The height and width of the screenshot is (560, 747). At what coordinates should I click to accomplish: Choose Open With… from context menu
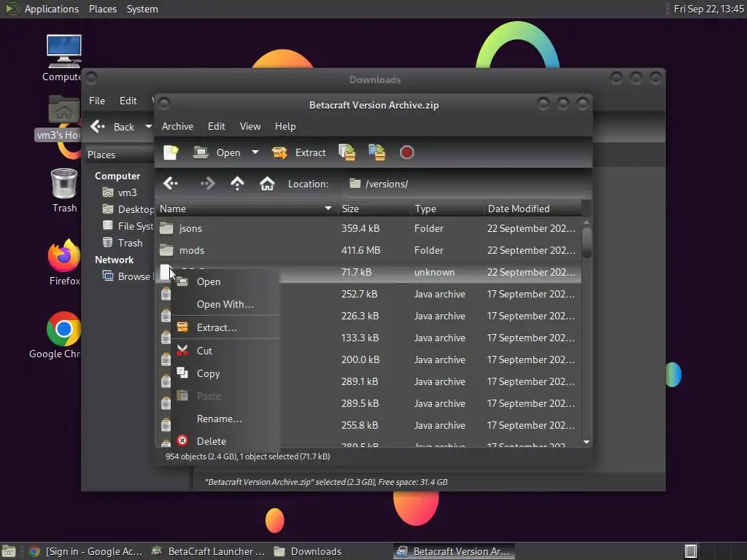[x=225, y=304]
